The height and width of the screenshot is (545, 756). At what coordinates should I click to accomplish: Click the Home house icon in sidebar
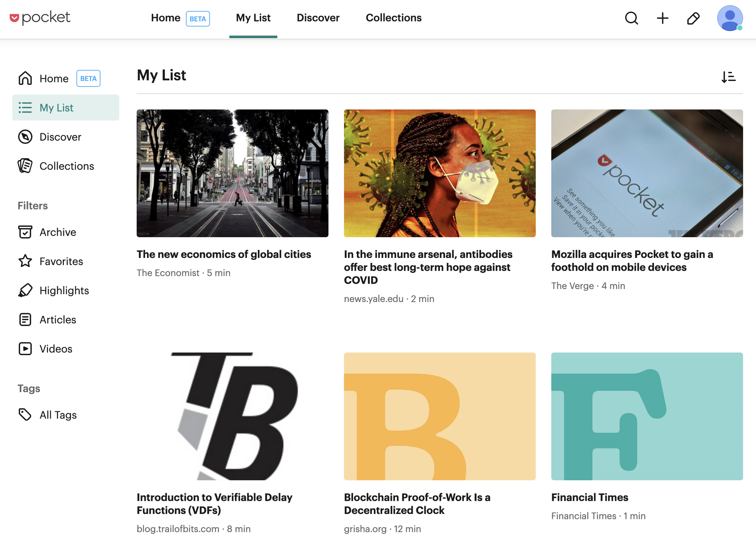(25, 78)
